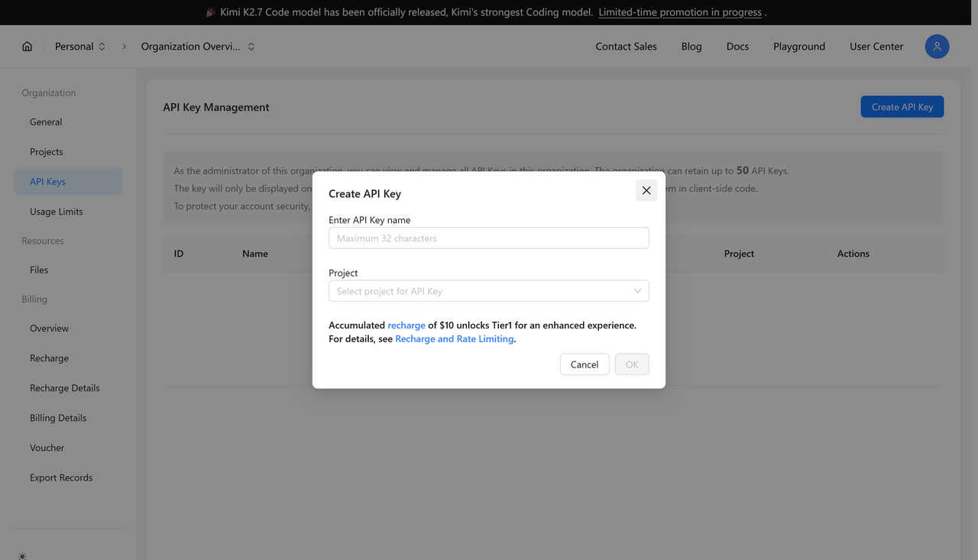This screenshot has height=560, width=978.
Task: Click the Create API Key dialog title
Action: [364, 193]
